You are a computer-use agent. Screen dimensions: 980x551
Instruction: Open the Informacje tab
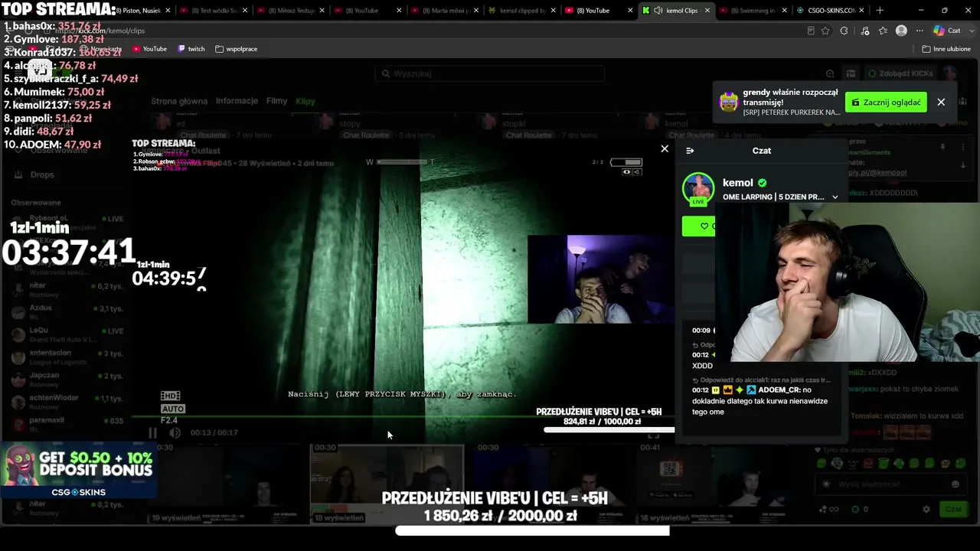(x=237, y=101)
